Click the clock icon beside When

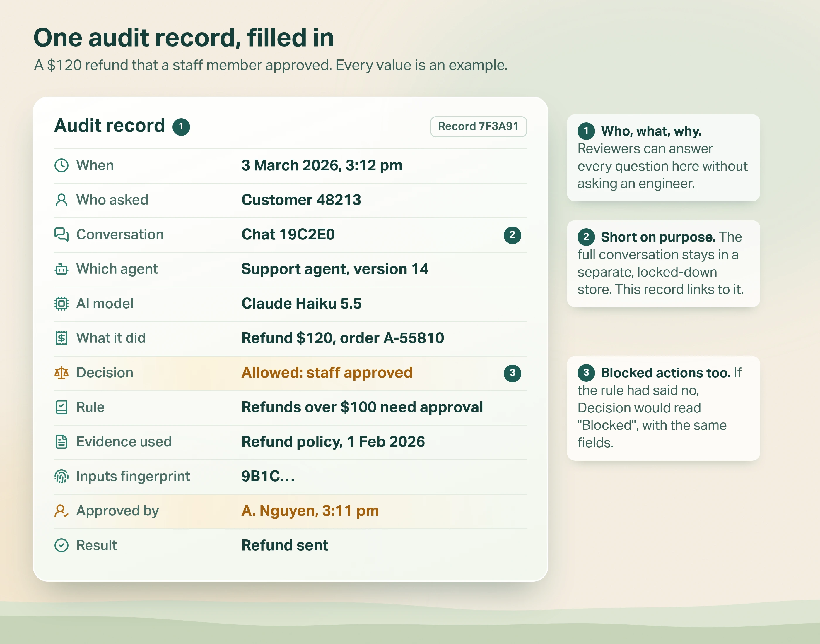point(61,165)
